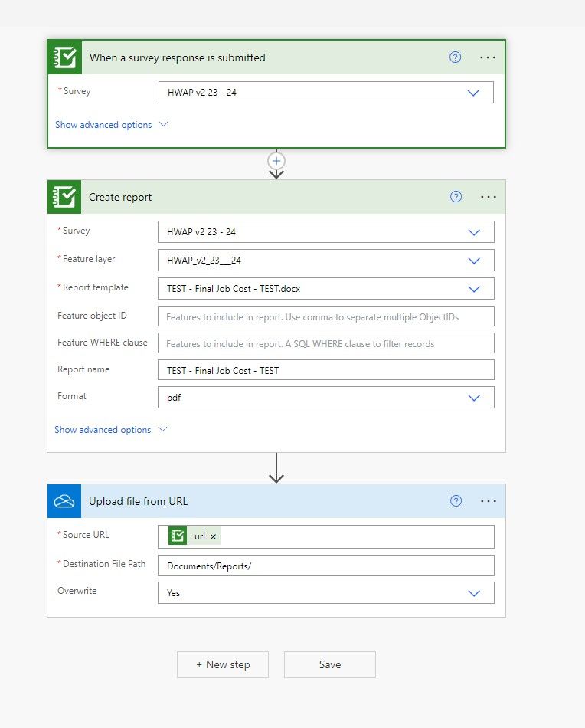Open the ellipsis menu on the trigger card
This screenshot has height=728, width=585.
tap(488, 57)
